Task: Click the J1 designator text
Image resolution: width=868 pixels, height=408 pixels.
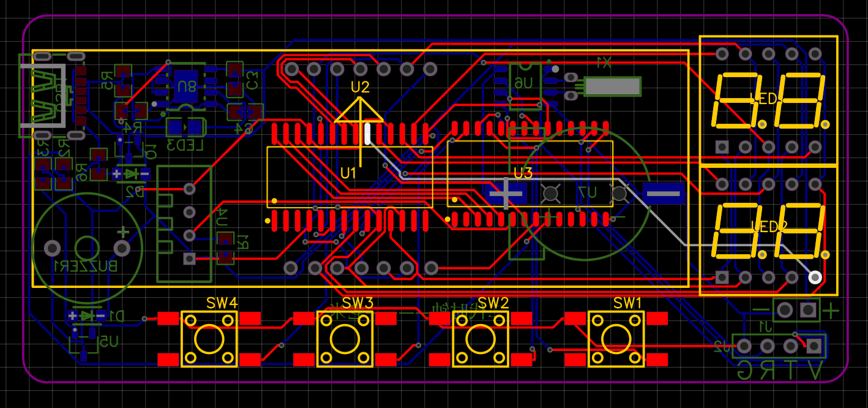Action: [765, 325]
